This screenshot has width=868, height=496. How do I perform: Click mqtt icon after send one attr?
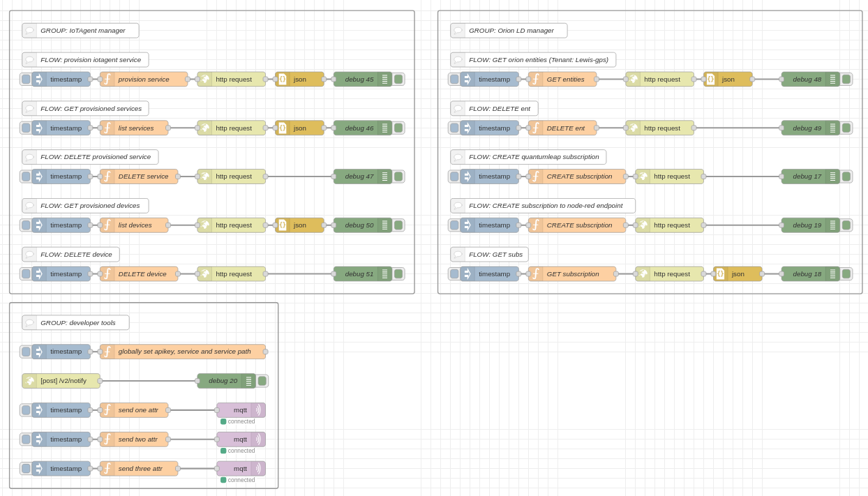tap(258, 410)
